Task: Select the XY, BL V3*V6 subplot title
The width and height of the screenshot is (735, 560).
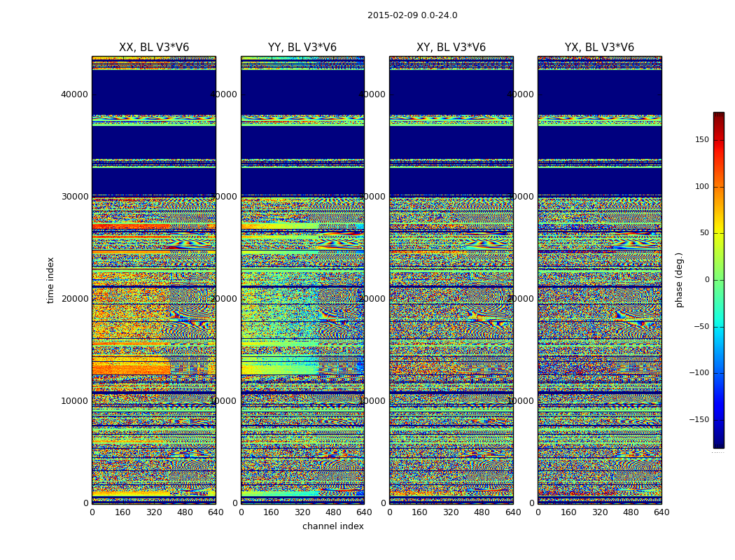Action: coord(451,48)
